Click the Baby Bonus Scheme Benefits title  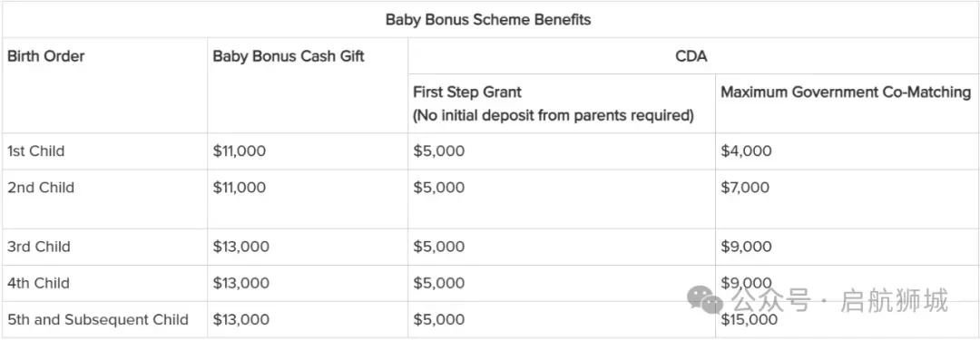(x=488, y=19)
